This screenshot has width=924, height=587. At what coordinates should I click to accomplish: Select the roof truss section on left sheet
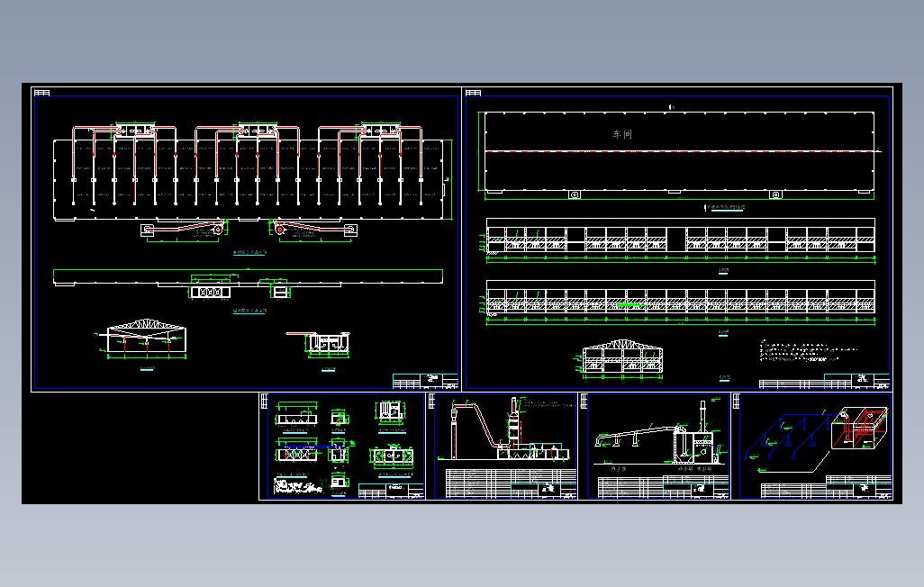pos(146,339)
